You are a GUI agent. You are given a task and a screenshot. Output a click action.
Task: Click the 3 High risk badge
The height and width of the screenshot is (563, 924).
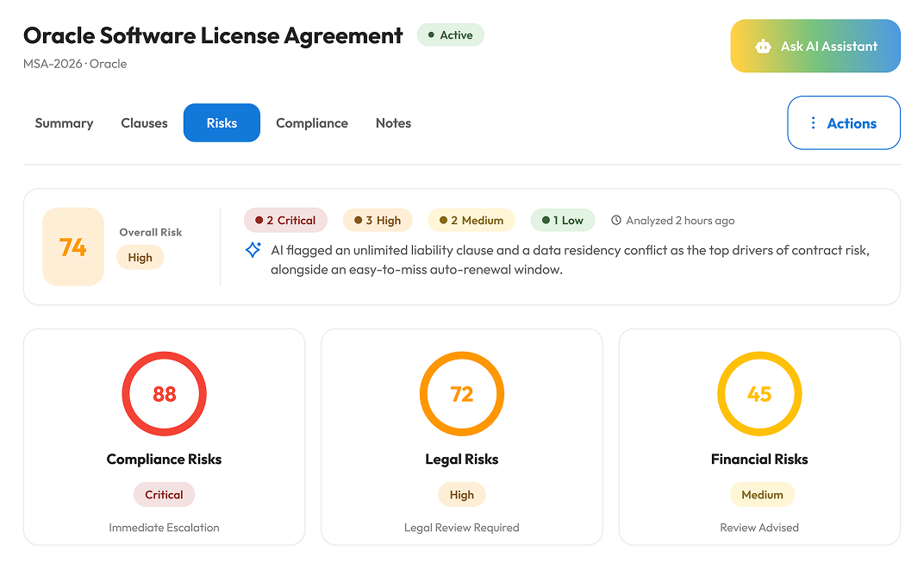click(x=378, y=220)
